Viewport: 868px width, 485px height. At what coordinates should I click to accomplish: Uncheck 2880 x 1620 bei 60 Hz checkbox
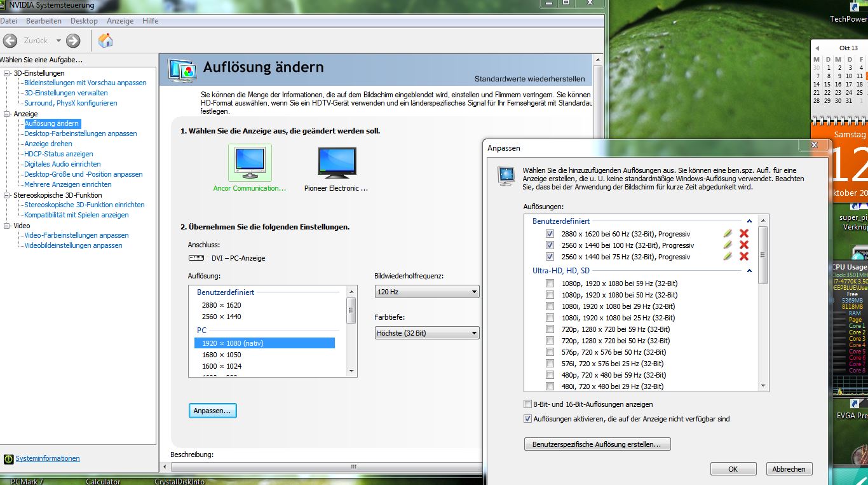550,234
